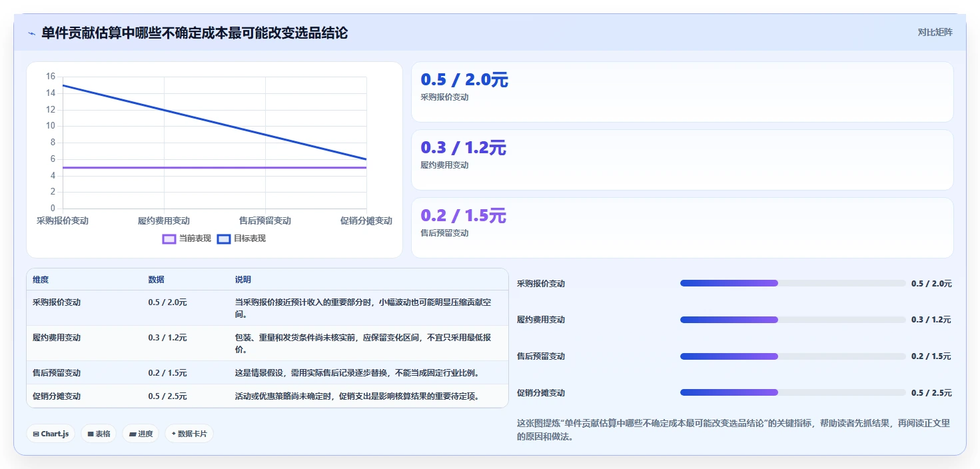The image size is (980, 469).
Task: Open the 0.2 / 1.5元 data card
Action: [682, 228]
